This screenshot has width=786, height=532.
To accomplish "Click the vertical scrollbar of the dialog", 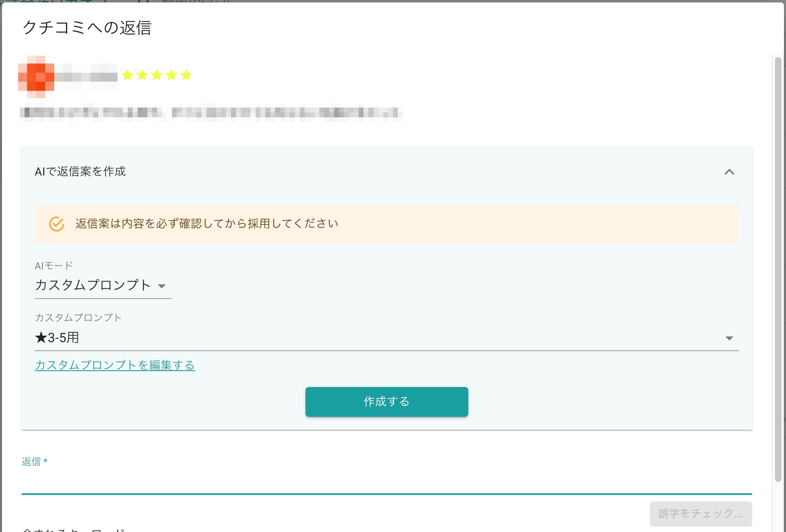I will [x=777, y=269].
